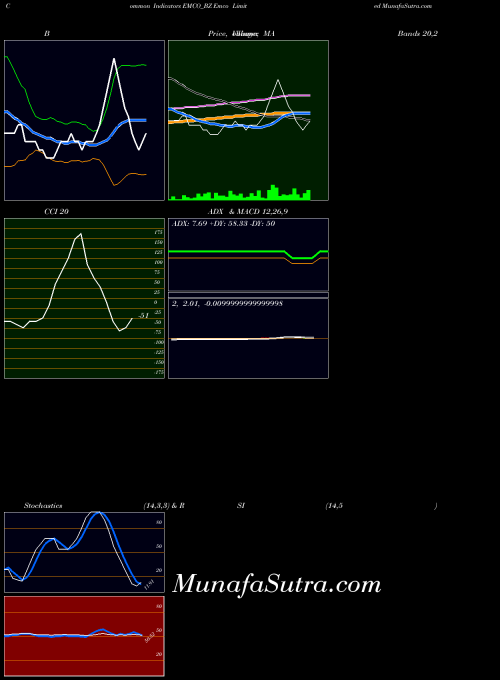Click the '-175' CCI axis label

pos(159,372)
